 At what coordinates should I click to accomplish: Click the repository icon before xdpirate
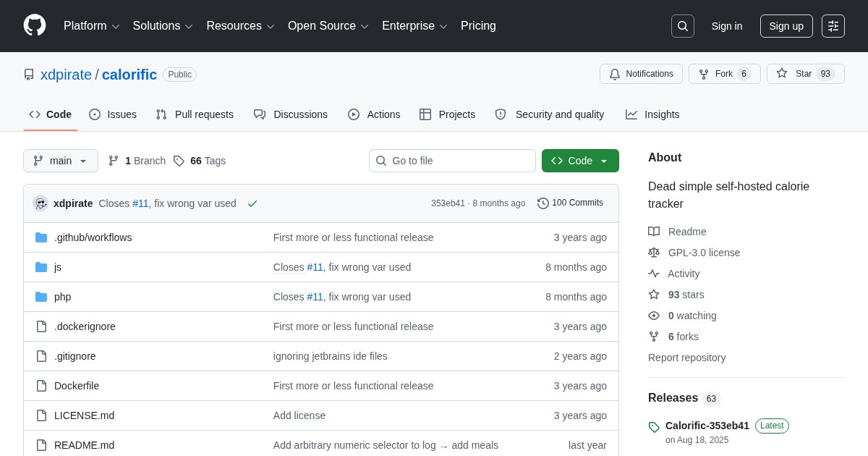[29, 75]
